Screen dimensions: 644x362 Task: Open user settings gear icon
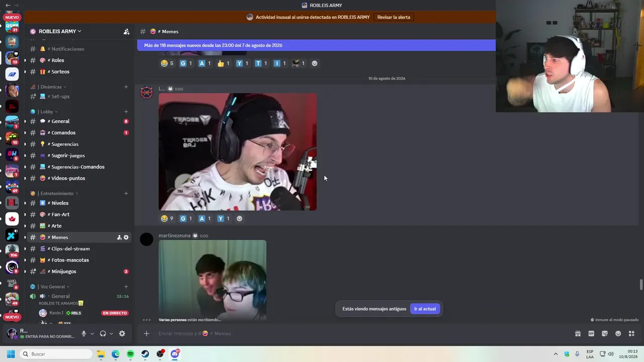122,333
